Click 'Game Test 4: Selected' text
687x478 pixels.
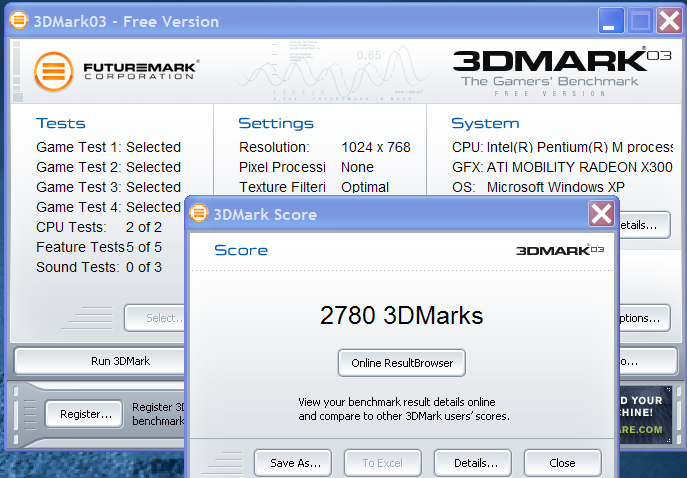108,207
